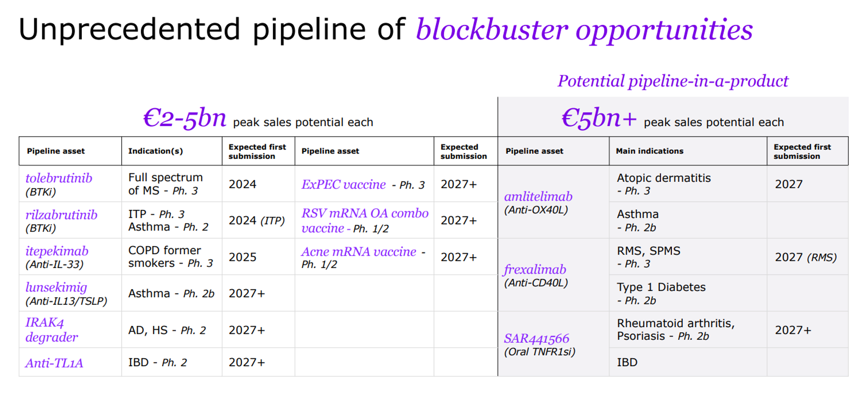This screenshot has height=395, width=868.
Task: Select the IRAK4 degrader asset
Action: click(51, 330)
